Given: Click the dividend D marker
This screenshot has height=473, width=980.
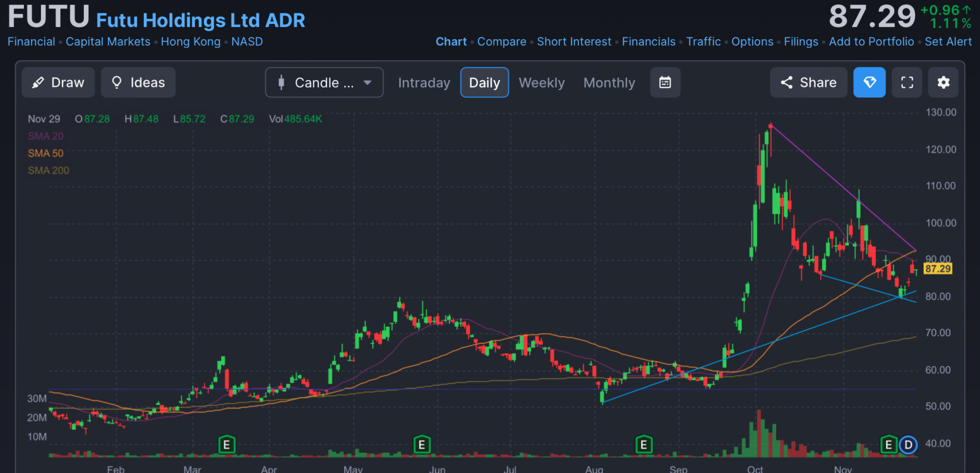Looking at the screenshot, I should pyautogui.click(x=908, y=445).
